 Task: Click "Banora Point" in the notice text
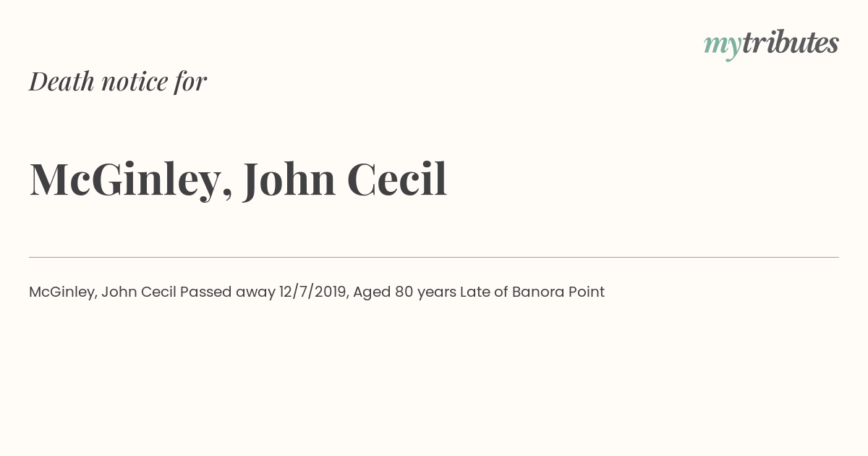[x=558, y=292]
